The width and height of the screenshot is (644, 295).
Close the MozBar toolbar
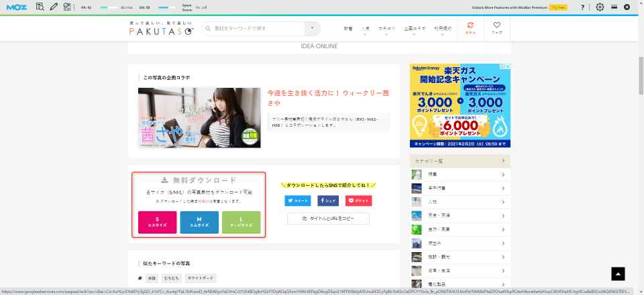627,7
